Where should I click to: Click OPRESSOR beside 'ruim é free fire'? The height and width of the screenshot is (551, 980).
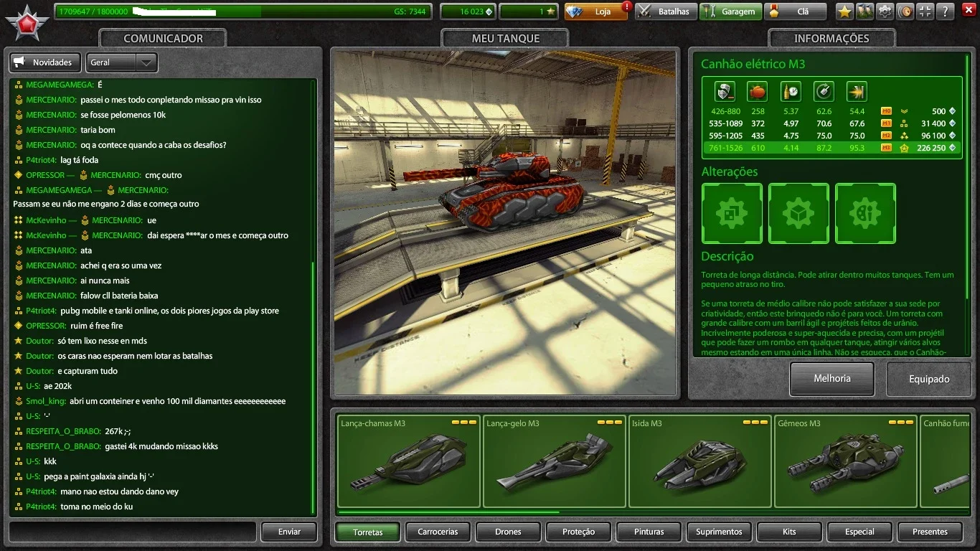[46, 326]
